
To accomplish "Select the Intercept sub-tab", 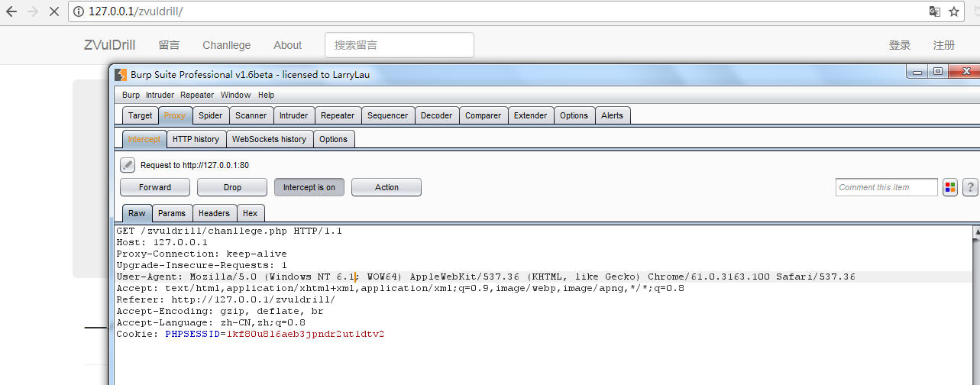I will pos(144,139).
